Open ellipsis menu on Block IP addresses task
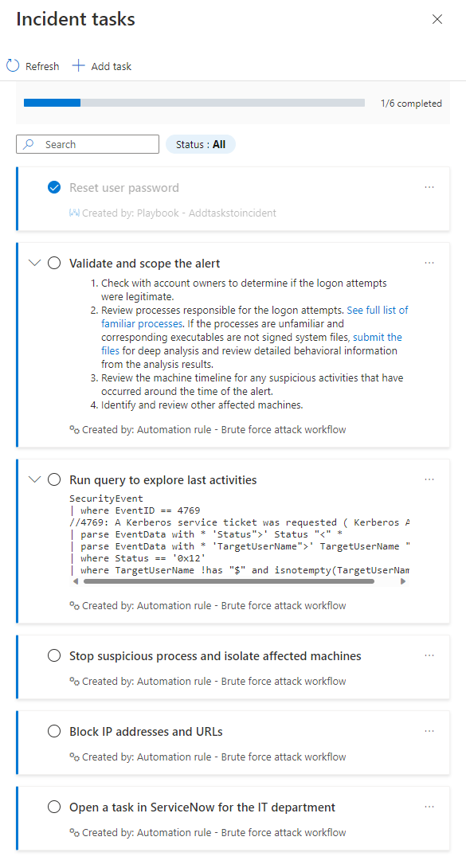The height and width of the screenshot is (868, 466). (x=429, y=730)
